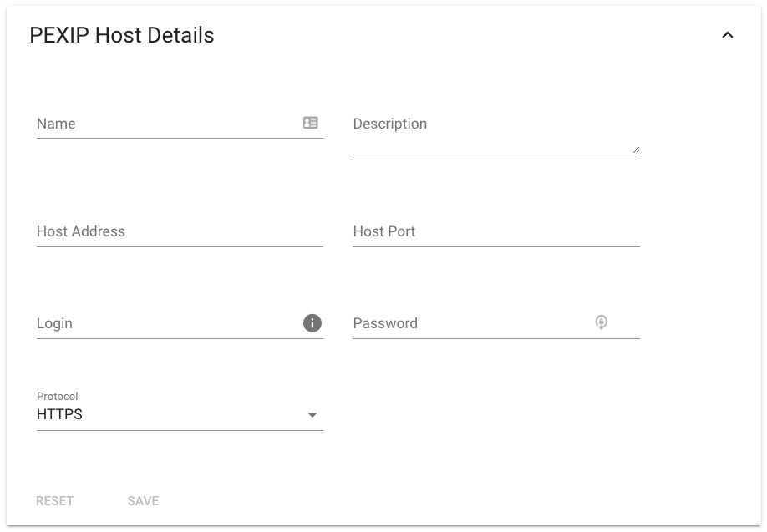767x532 pixels.
Task: Click into the Host Port field
Action: (x=496, y=232)
